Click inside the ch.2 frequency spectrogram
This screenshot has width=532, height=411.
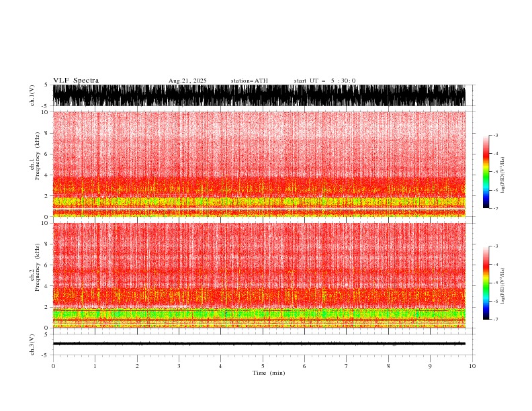click(259, 275)
